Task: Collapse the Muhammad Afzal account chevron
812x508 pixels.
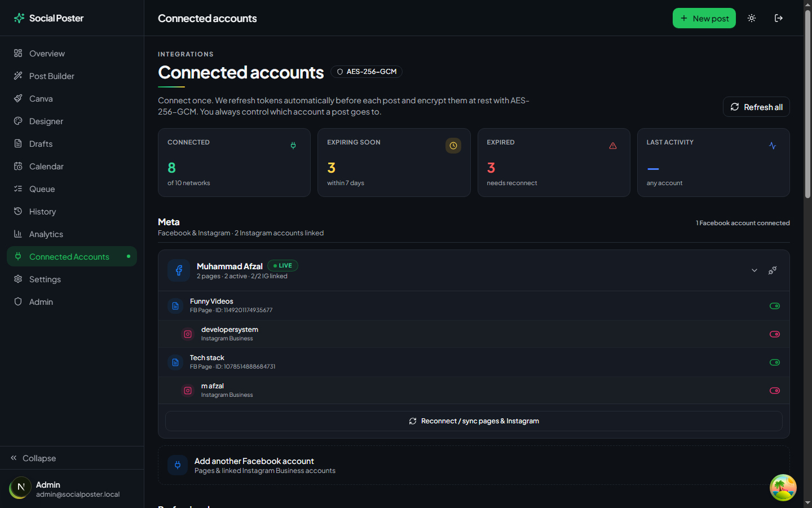Action: coord(754,270)
